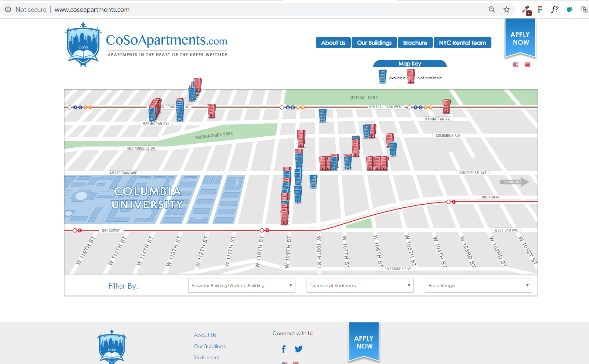The height and width of the screenshot is (364, 589).
Task: Switch language with the US flag icon
Action: pyautogui.click(x=515, y=65)
